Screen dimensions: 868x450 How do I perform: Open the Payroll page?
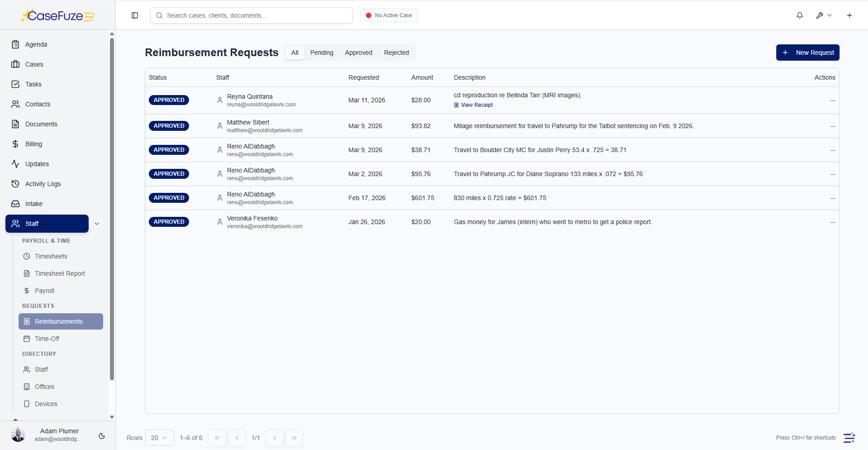tap(45, 290)
